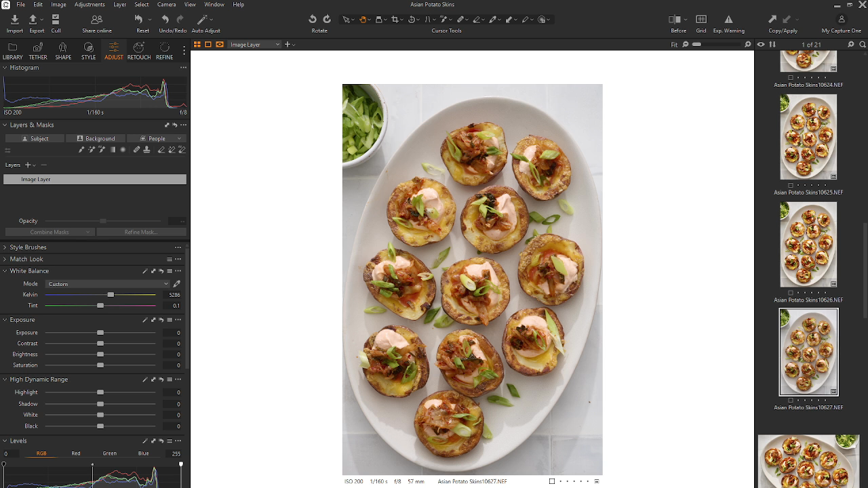The width and height of the screenshot is (868, 488).
Task: Open the Retouch tool tab
Action: [139, 51]
